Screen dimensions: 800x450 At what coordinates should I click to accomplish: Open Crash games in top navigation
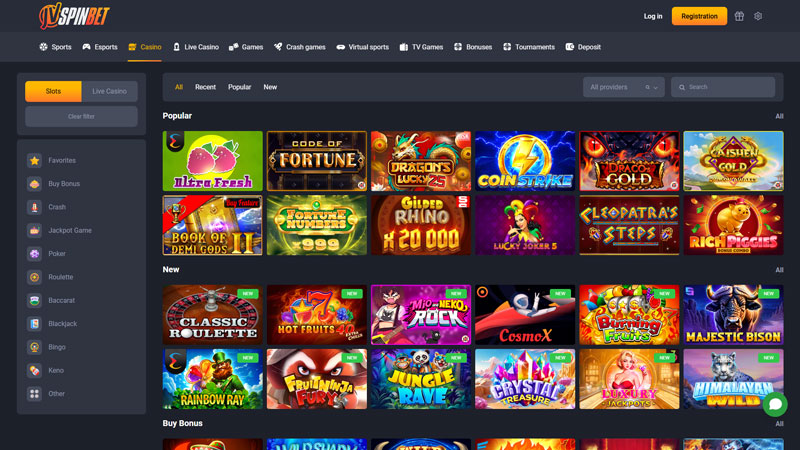[299, 47]
